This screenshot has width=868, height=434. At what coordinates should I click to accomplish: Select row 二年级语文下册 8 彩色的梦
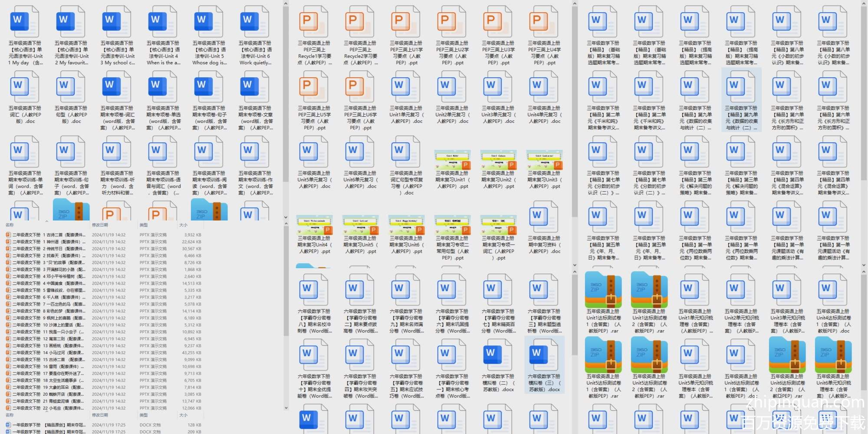(104, 311)
